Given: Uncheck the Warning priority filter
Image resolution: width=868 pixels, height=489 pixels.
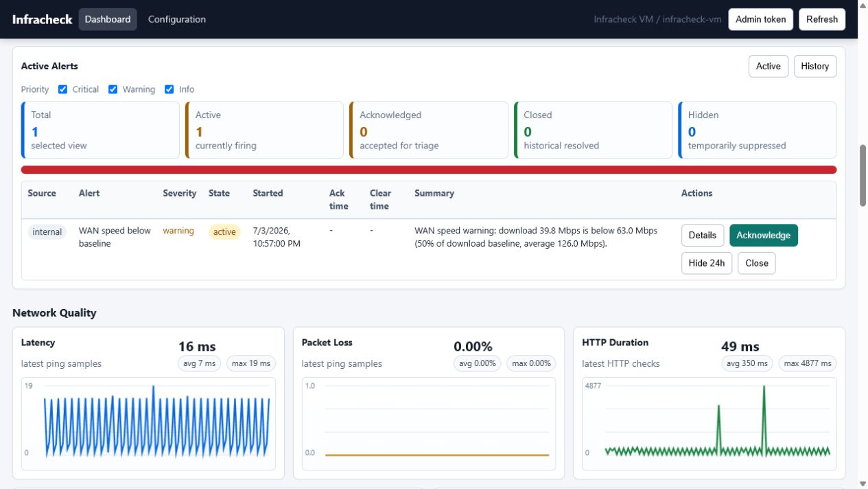Looking at the screenshot, I should pos(113,89).
